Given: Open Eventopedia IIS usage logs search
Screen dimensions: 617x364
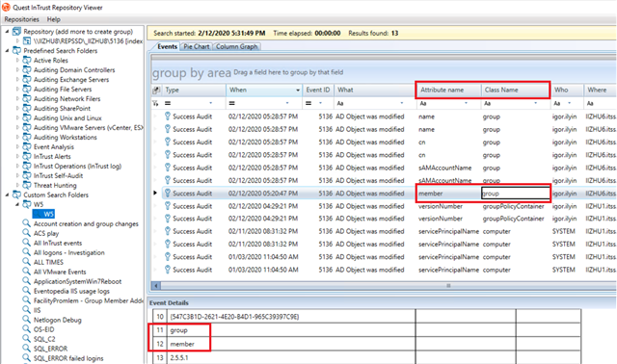Looking at the screenshot, I should click(x=71, y=291).
